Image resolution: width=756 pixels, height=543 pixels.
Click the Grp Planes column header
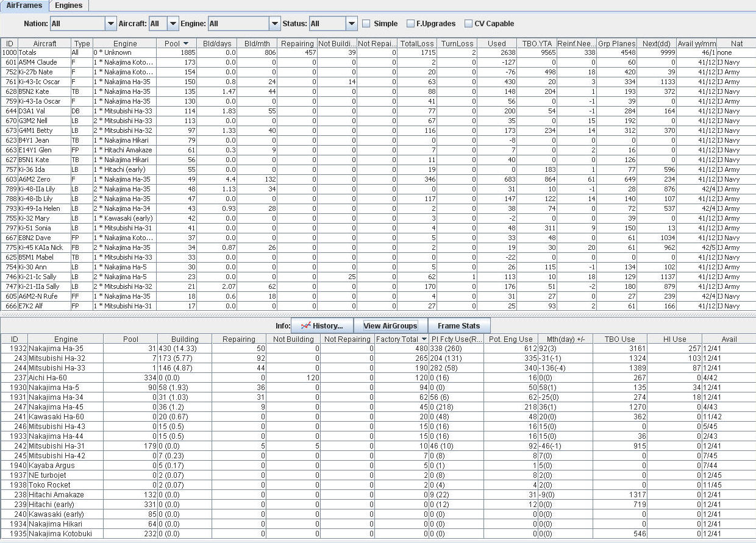pos(616,43)
